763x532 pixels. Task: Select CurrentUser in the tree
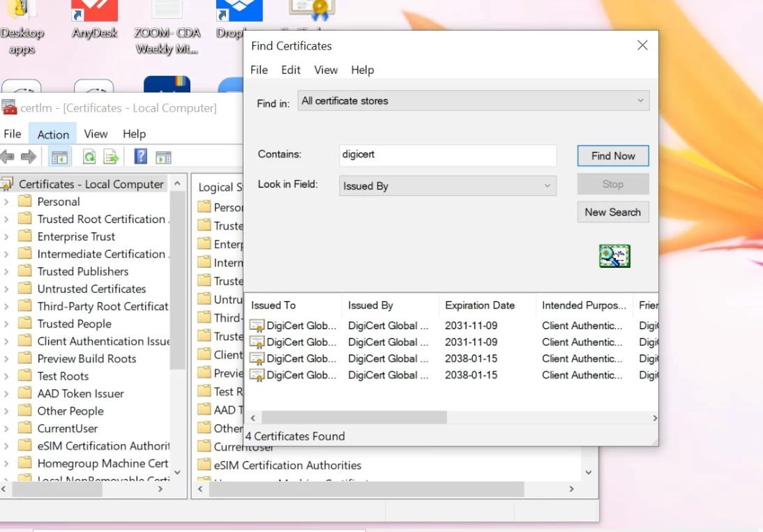[x=67, y=428]
